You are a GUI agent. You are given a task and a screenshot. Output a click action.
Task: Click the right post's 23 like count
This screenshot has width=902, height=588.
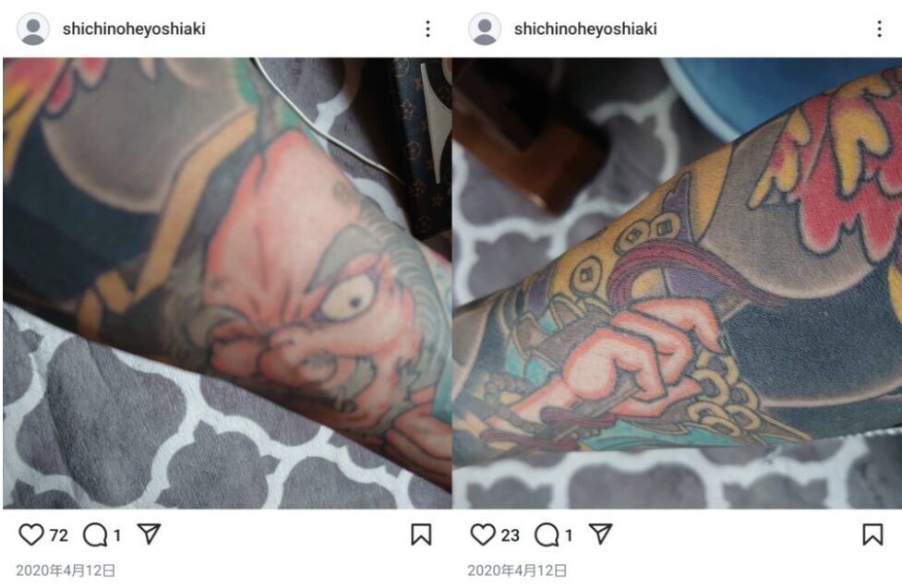[x=511, y=535]
